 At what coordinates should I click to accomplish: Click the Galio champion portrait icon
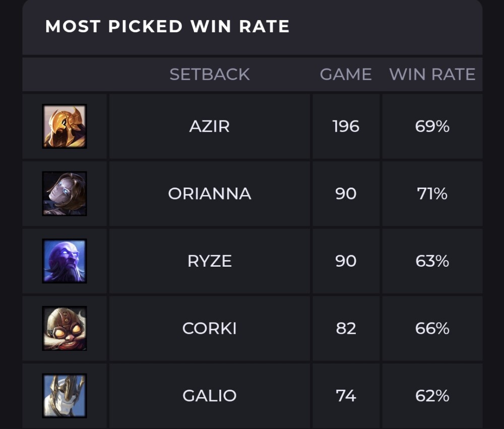[x=65, y=396]
